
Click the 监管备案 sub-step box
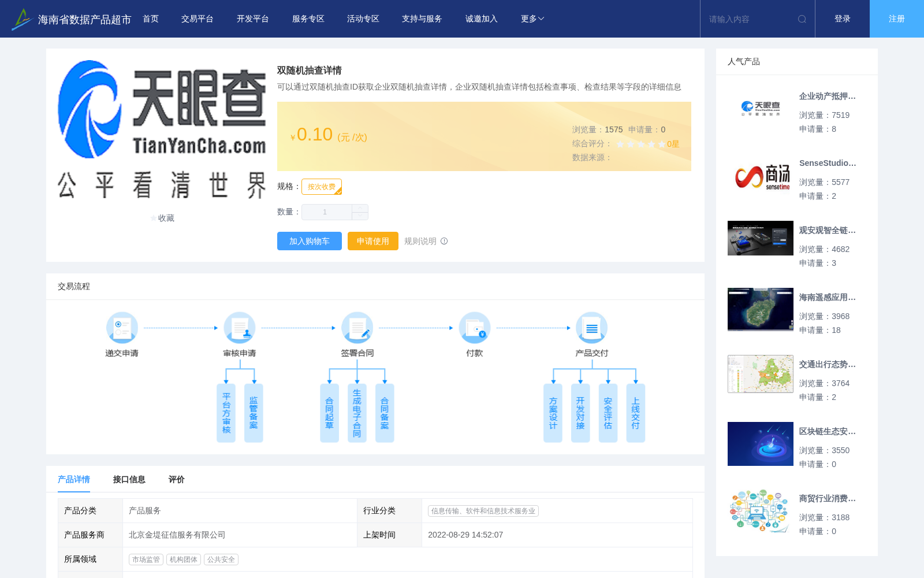[254, 413]
